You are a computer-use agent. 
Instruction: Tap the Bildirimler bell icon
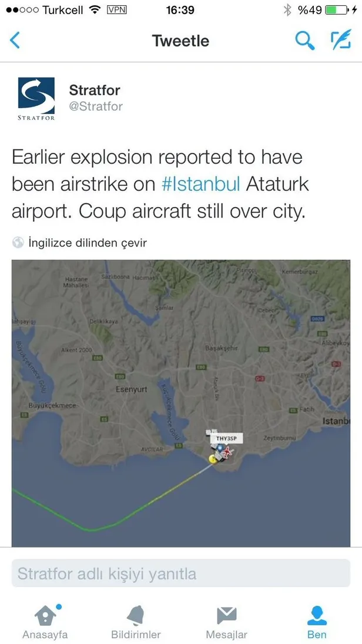136,615
